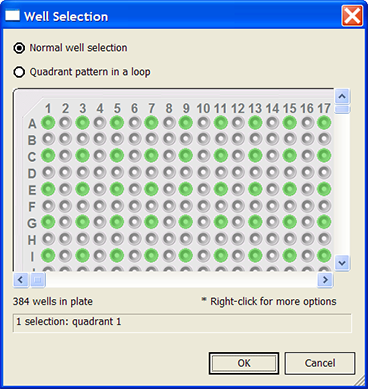
Task: Enable Normal well selection radio button
Action: pyautogui.click(x=19, y=48)
